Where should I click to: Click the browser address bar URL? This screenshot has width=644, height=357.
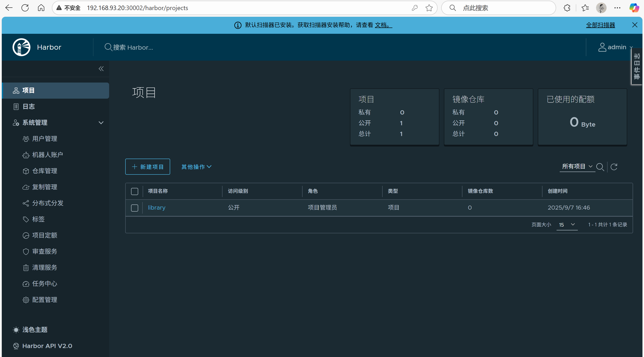(137, 8)
